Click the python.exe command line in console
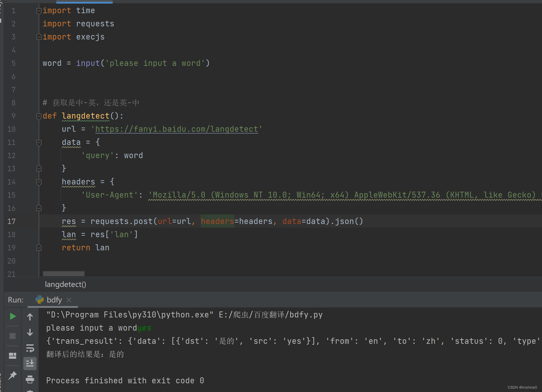Viewport: 542px width, 392px height. click(x=185, y=315)
